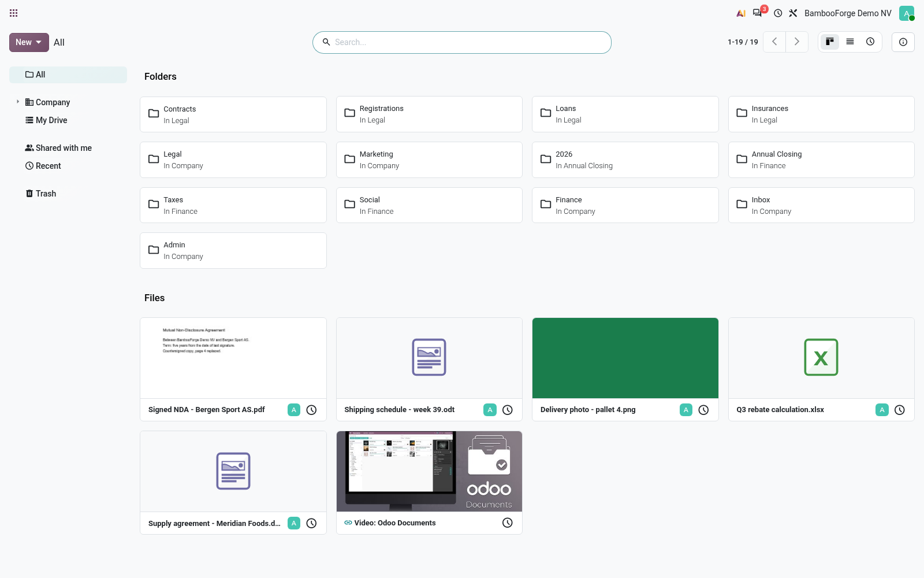Open the conversations messages icon
Screen dimensions: 924x578
tap(757, 13)
